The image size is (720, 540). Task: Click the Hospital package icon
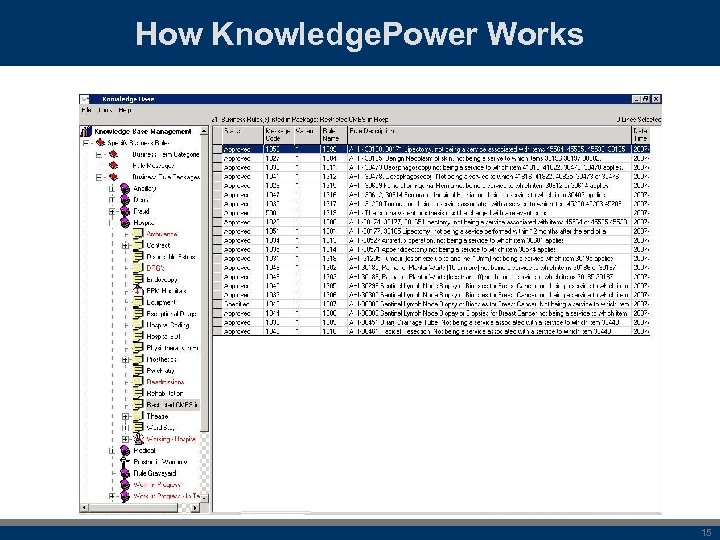point(124,223)
